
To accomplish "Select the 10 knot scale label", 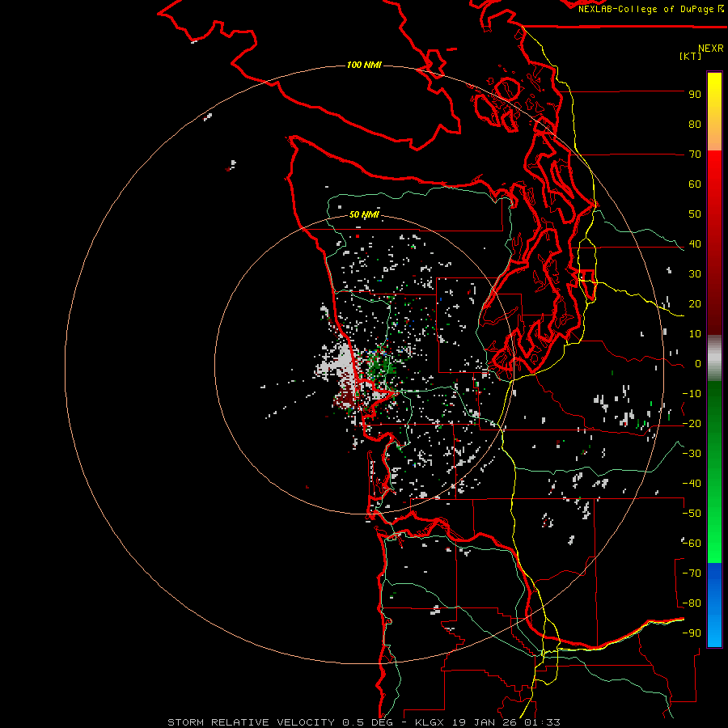I will tap(695, 334).
